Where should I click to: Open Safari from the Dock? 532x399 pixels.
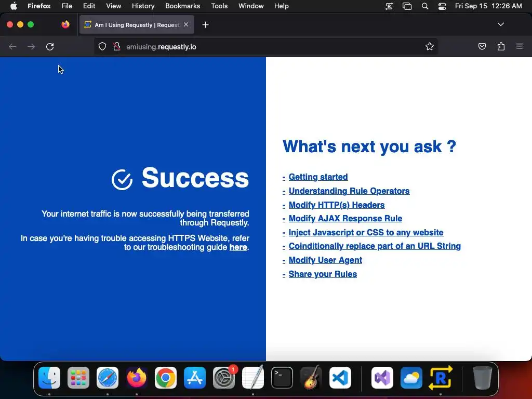[x=108, y=378]
